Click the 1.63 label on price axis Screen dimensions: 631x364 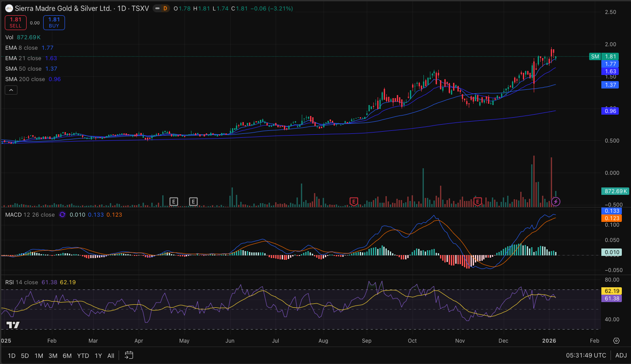coord(611,71)
